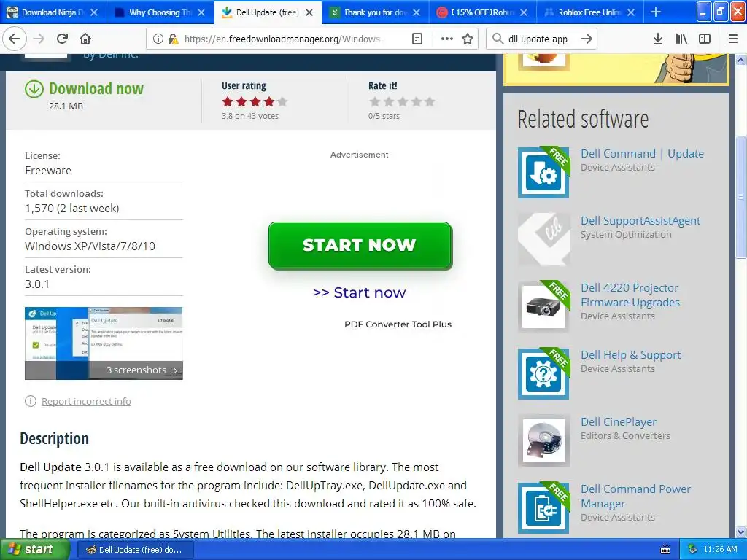The height and width of the screenshot is (560, 747).
Task: Click the Download now link
Action: (x=96, y=88)
